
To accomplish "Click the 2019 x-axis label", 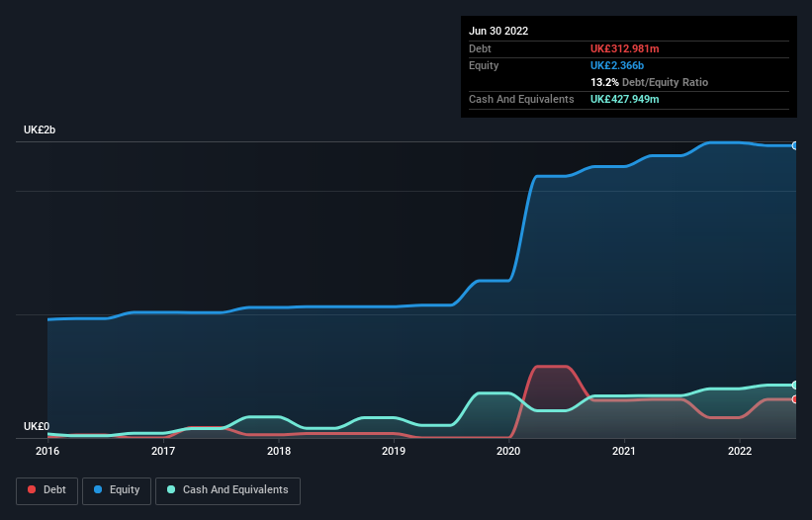I will click(394, 451).
